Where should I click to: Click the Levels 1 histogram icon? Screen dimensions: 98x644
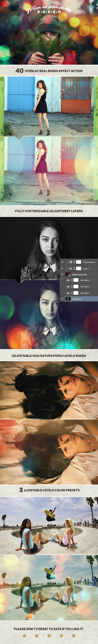[71, 269]
